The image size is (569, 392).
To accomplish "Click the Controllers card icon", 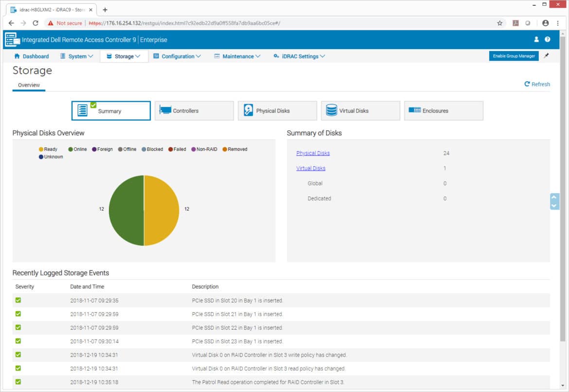I will coord(165,110).
